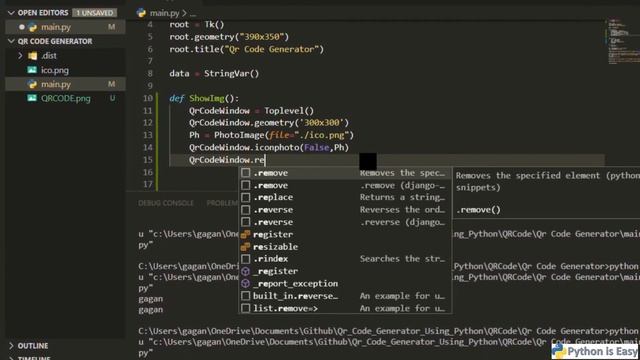Switch to the Debug Console tab

(166, 203)
